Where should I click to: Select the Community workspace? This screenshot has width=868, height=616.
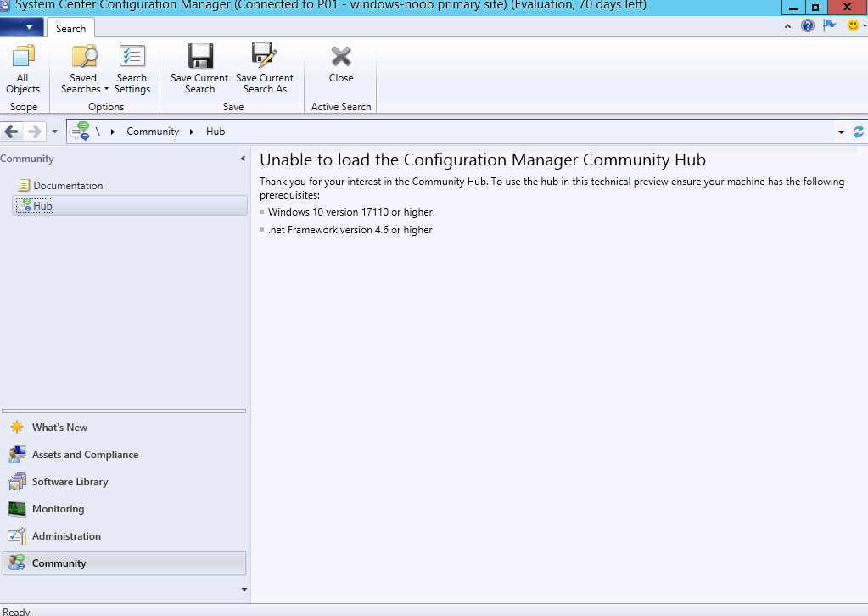pos(124,563)
